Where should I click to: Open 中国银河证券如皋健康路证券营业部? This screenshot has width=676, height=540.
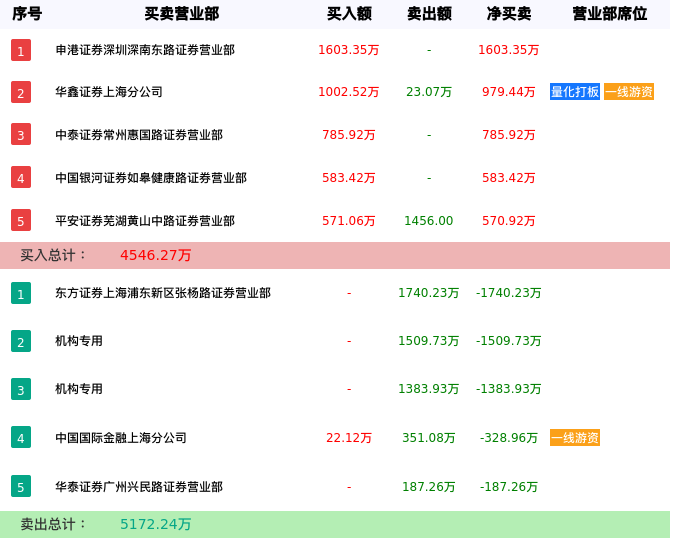tap(151, 178)
